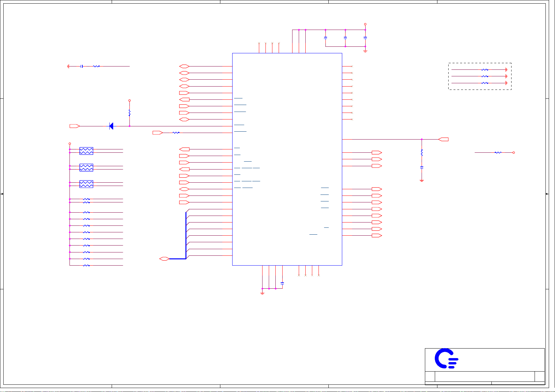555x392 pixels.
Task: Select the pull-up resistor above the diode line
Action: point(129,113)
